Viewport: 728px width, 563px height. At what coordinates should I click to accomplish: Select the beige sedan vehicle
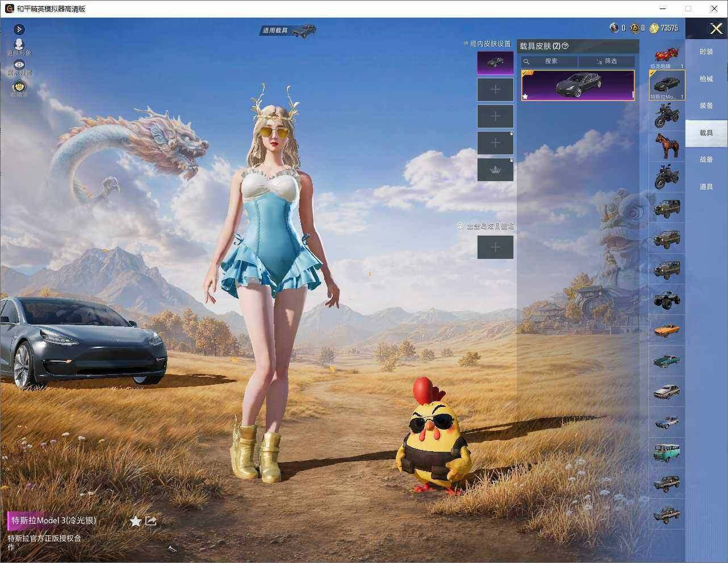[x=667, y=392]
